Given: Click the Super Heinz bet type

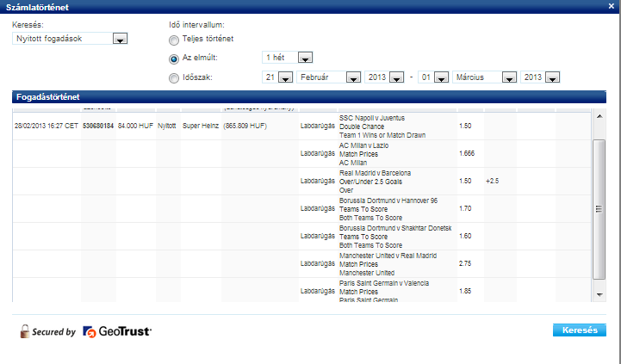Looking at the screenshot, I should (x=201, y=126).
